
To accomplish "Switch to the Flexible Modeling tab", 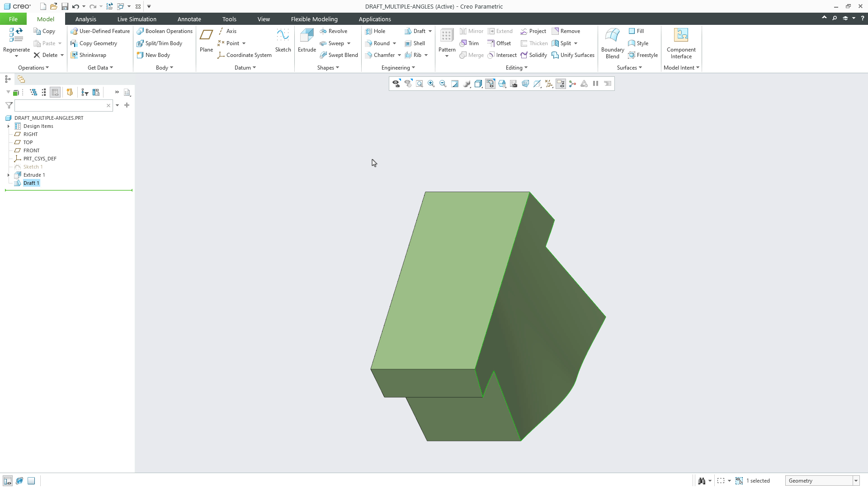I will click(314, 19).
